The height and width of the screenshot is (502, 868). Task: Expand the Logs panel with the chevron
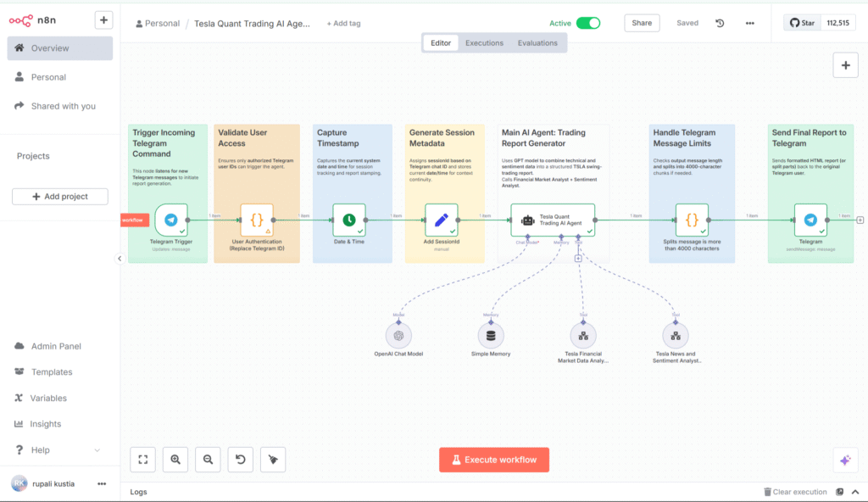pyautogui.click(x=855, y=492)
